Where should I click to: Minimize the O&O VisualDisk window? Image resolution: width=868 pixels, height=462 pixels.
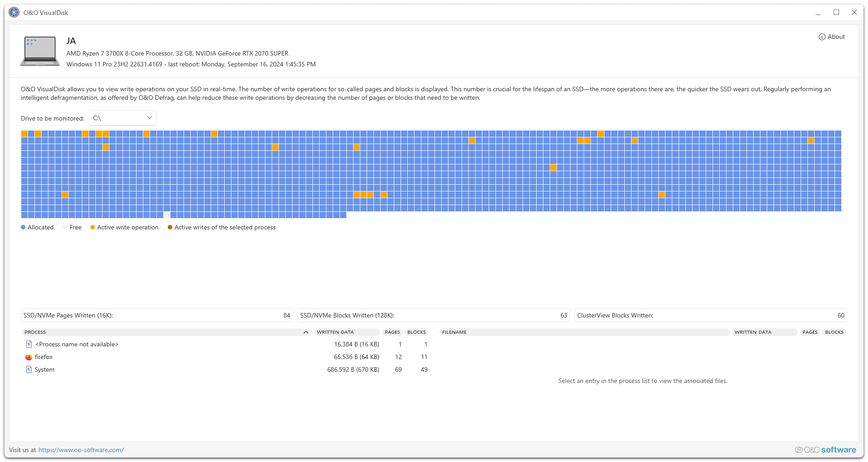818,13
